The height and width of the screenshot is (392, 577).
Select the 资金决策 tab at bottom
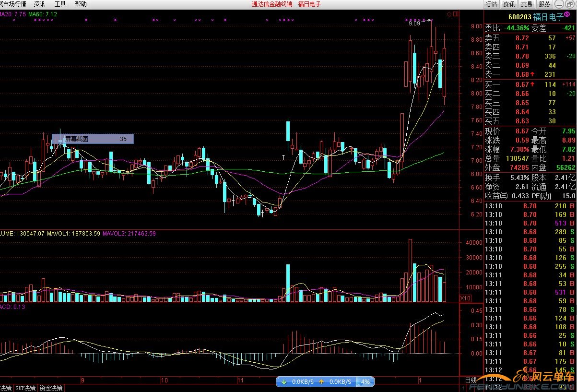click(x=51, y=388)
